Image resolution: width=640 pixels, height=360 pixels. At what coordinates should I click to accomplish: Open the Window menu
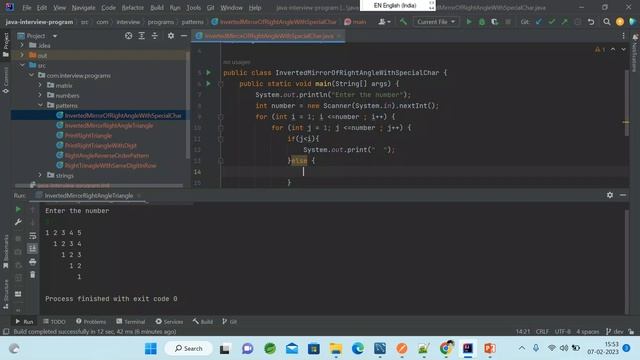click(x=231, y=7)
